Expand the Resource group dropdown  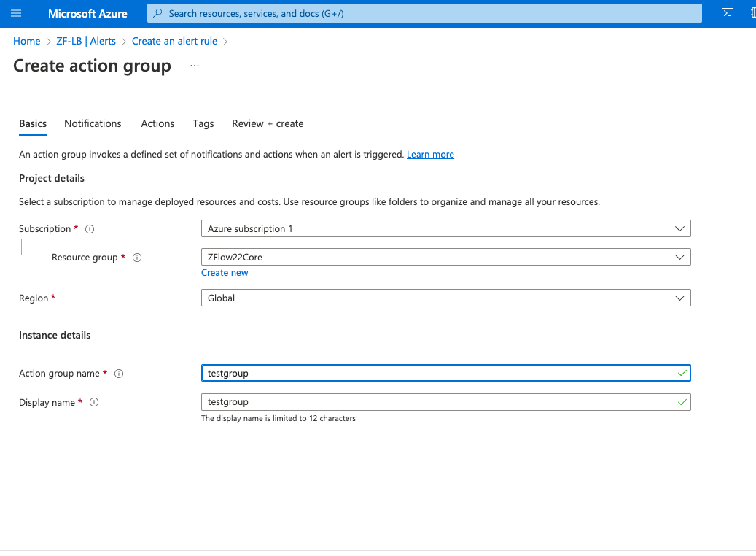point(445,258)
